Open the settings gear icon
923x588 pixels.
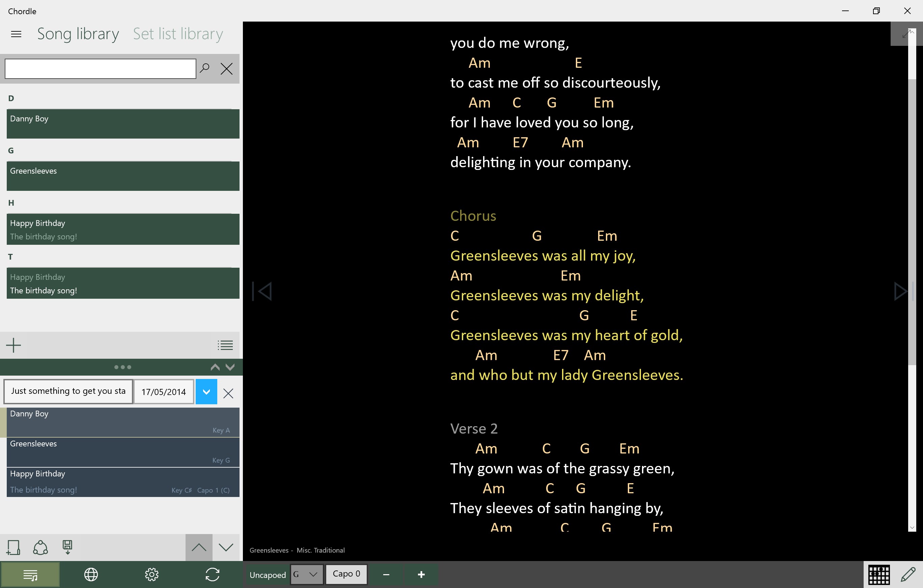[151, 574]
